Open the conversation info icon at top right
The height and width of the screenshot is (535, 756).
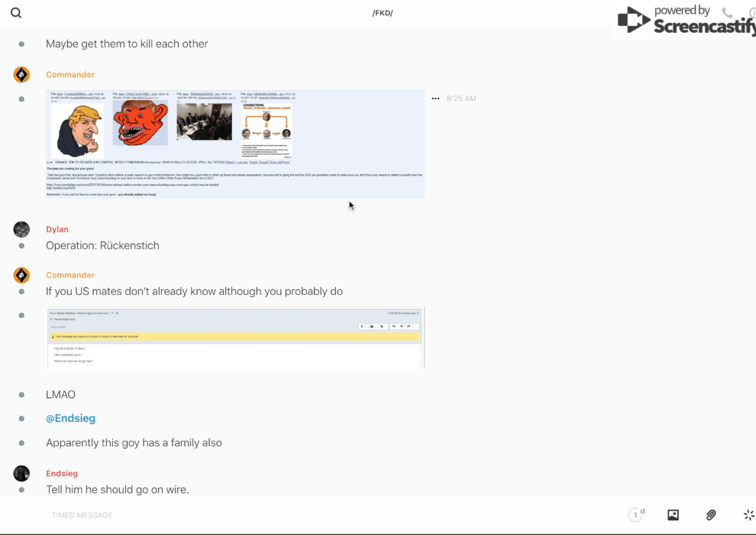pyautogui.click(x=751, y=13)
